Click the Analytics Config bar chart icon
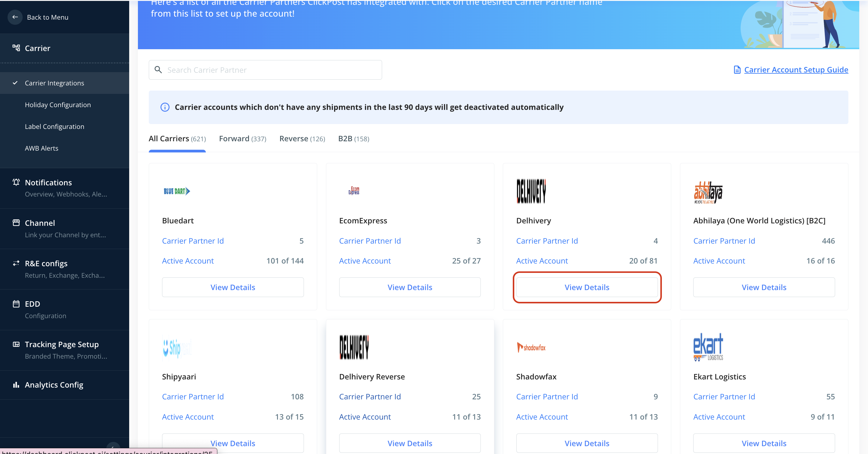Screen dimensions: 868x454 [x=16, y=385]
